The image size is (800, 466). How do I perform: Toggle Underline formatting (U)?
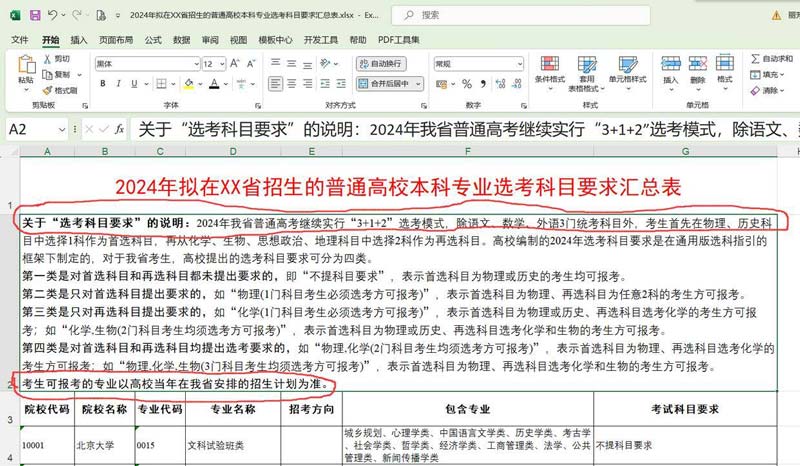pos(134,83)
